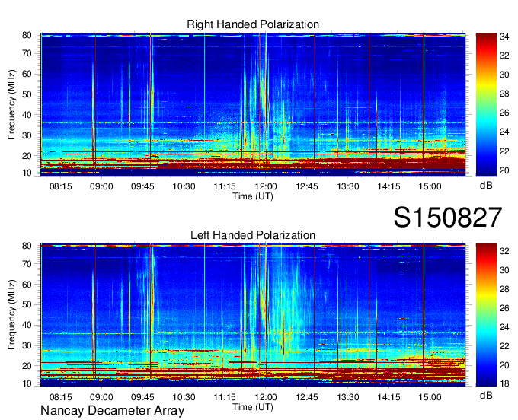The image size is (518, 420).
Task: Click the 10:30 time tick of the Left Handed plot
Action: pyautogui.click(x=184, y=397)
